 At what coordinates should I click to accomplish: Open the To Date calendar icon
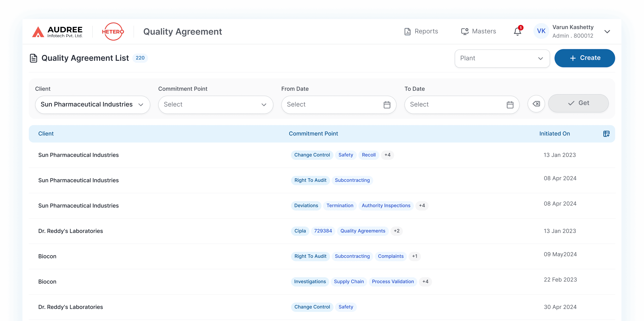coord(510,105)
